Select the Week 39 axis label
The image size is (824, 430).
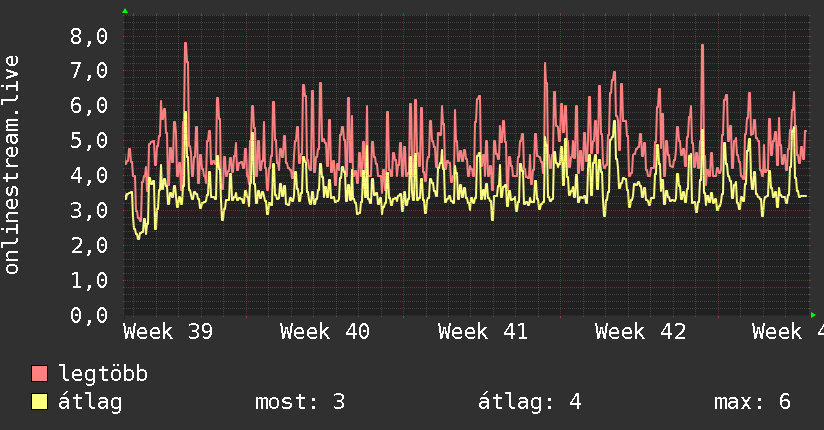(168, 332)
